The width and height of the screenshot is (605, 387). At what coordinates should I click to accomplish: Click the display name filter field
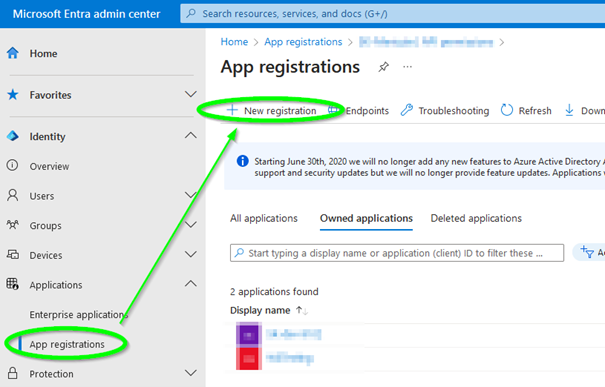pos(397,253)
